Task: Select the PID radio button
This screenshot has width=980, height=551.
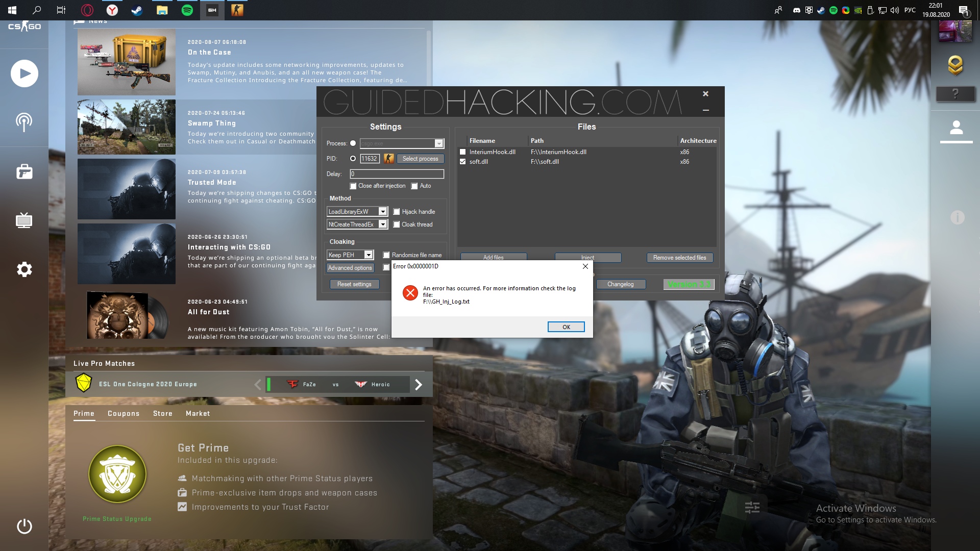Action: [x=353, y=159]
